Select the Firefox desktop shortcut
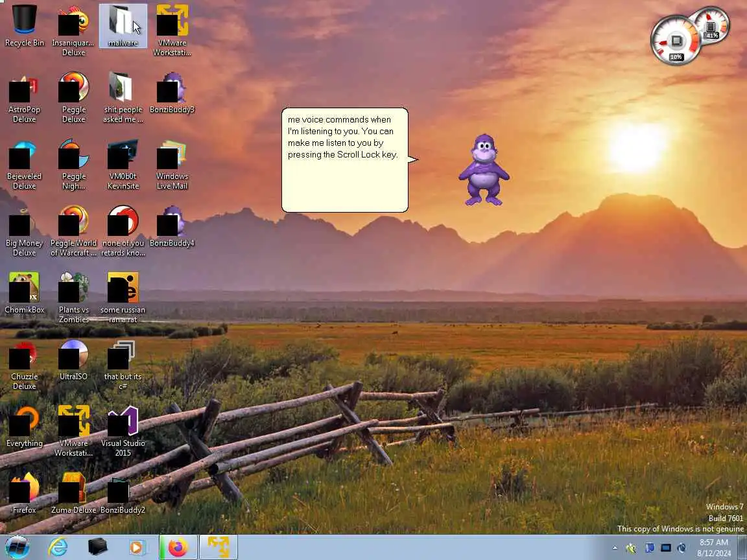Screen dimensions: 747x560 (24, 493)
